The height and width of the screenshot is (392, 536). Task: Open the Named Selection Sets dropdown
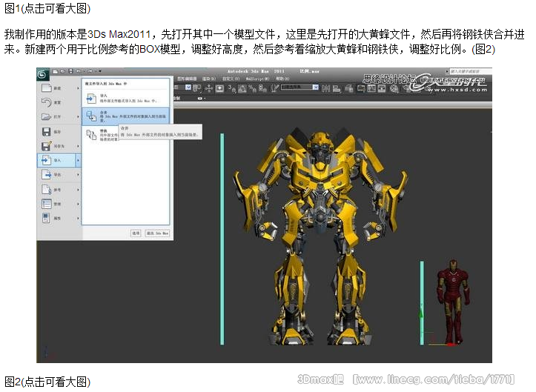pos(316,87)
